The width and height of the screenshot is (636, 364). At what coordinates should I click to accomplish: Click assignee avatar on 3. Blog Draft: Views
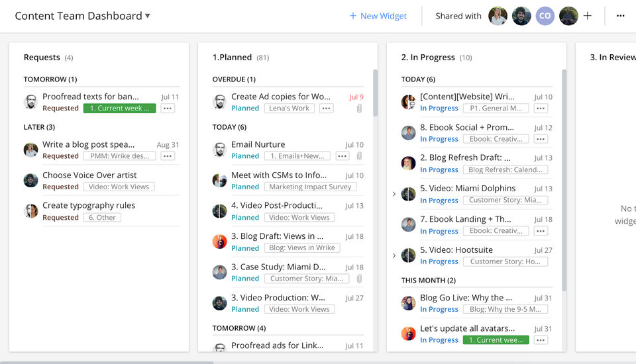(219, 242)
